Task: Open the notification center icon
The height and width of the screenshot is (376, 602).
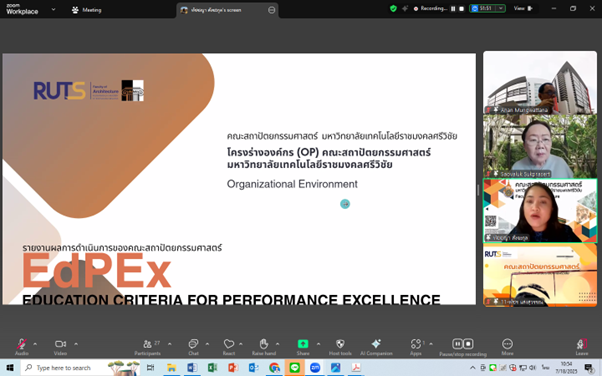Action: 589,368
